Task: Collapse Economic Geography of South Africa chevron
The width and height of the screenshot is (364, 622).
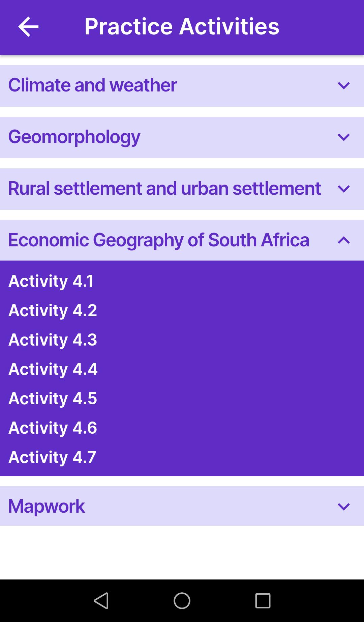Action: pyautogui.click(x=343, y=240)
